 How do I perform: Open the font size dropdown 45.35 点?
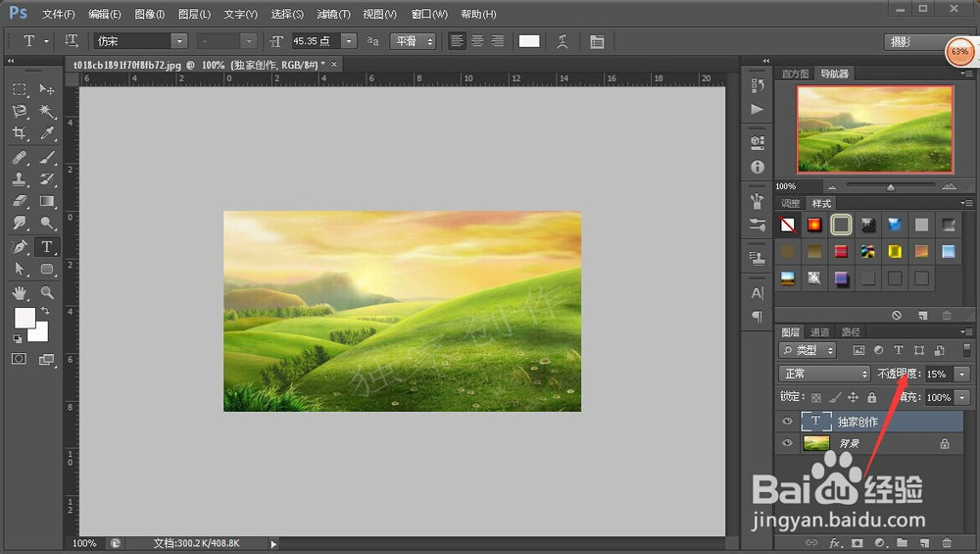click(x=350, y=41)
